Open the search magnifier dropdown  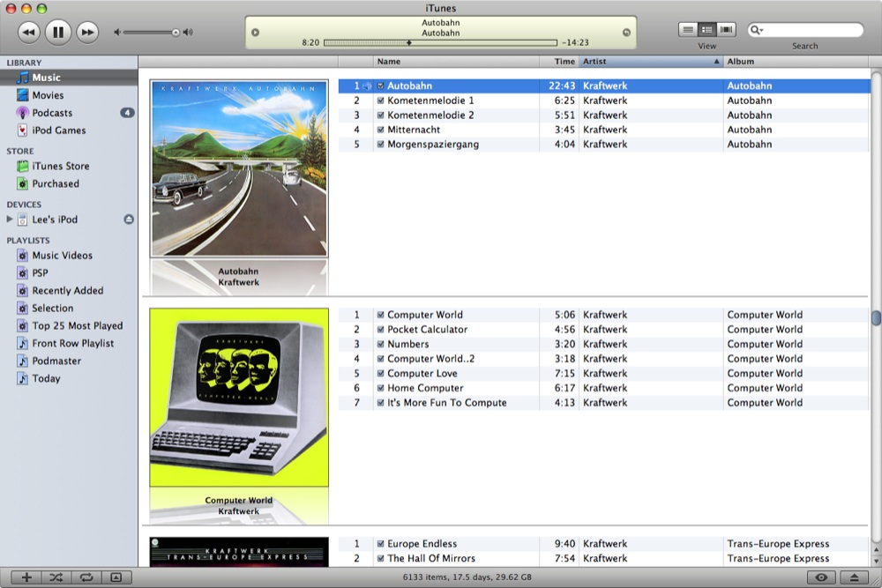pos(756,30)
